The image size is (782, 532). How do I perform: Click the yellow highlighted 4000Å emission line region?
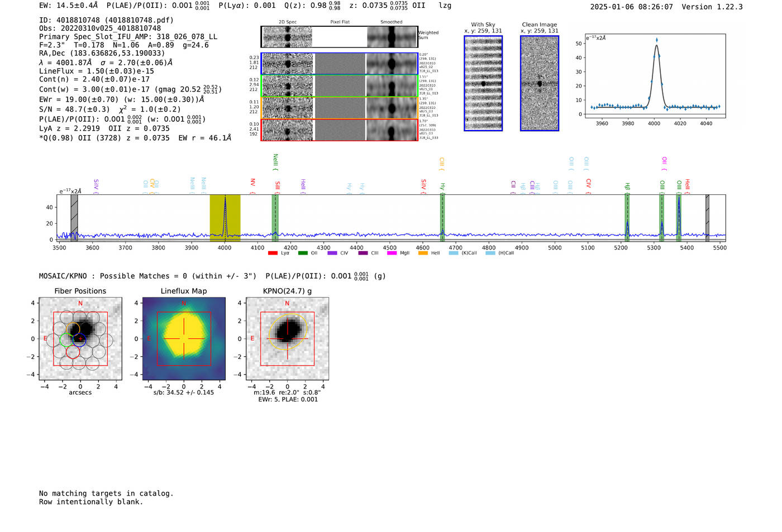225,218
